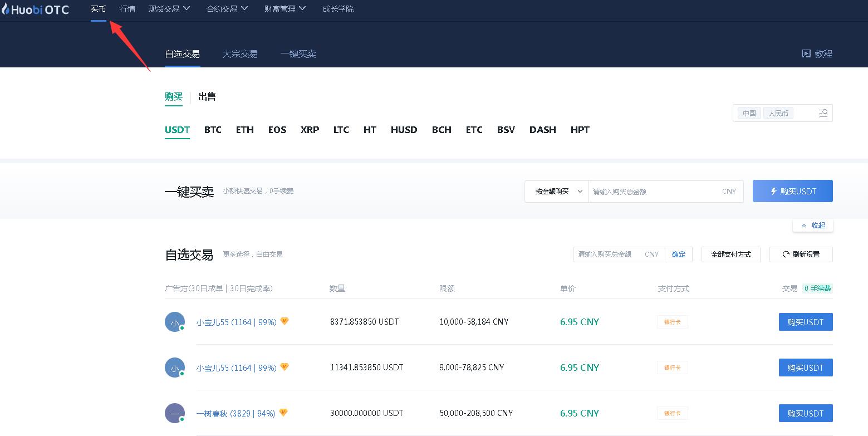
Task: Select the HT coin tab
Action: 370,130
